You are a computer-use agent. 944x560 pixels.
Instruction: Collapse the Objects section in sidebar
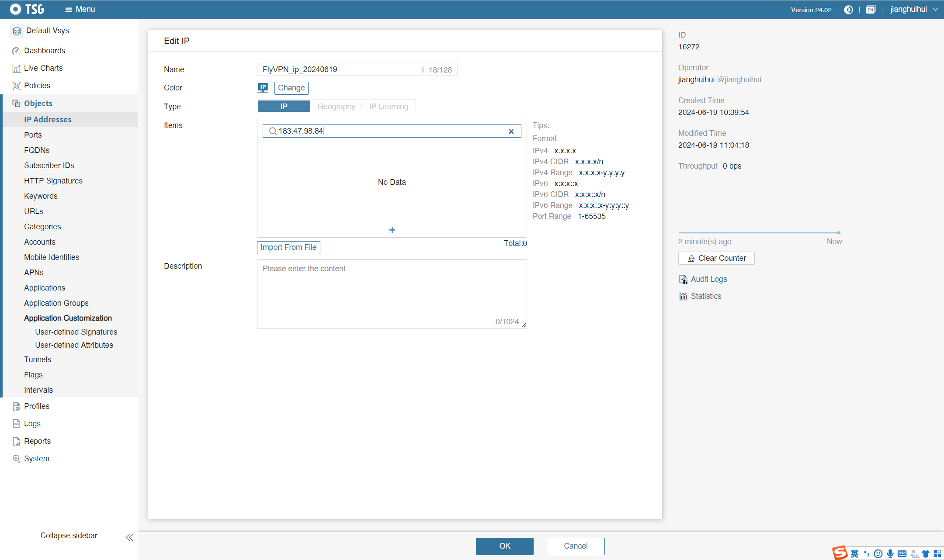coord(38,103)
